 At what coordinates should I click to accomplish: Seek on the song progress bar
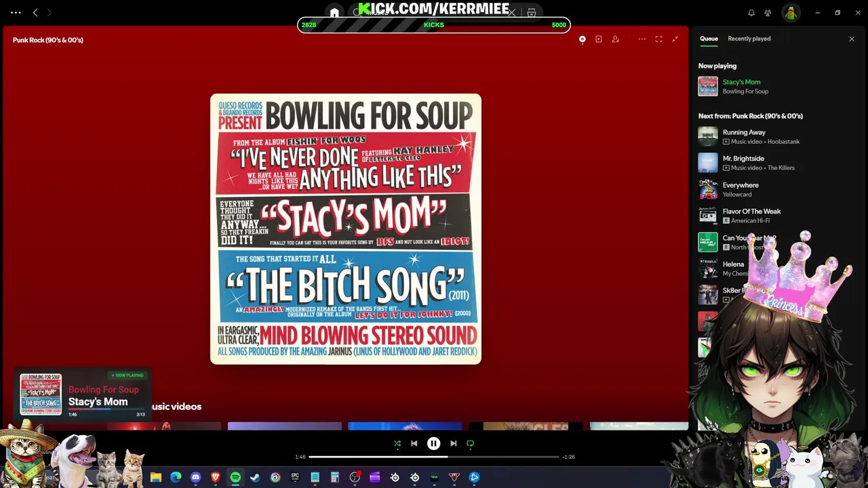(434, 457)
